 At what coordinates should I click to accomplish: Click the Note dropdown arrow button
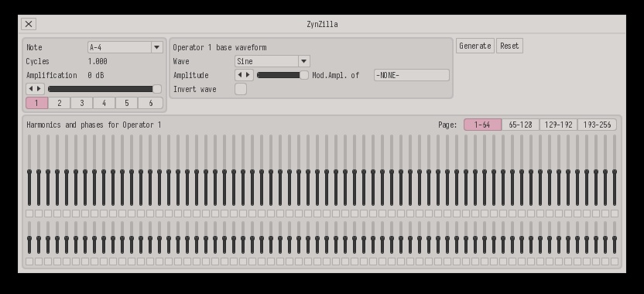(157, 47)
